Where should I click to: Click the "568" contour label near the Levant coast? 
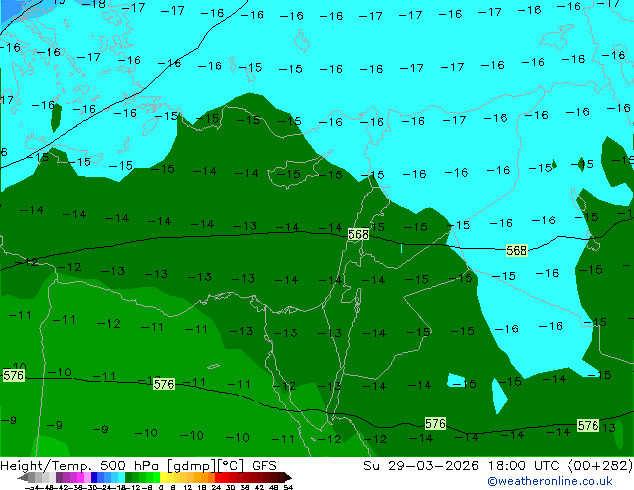click(x=358, y=234)
